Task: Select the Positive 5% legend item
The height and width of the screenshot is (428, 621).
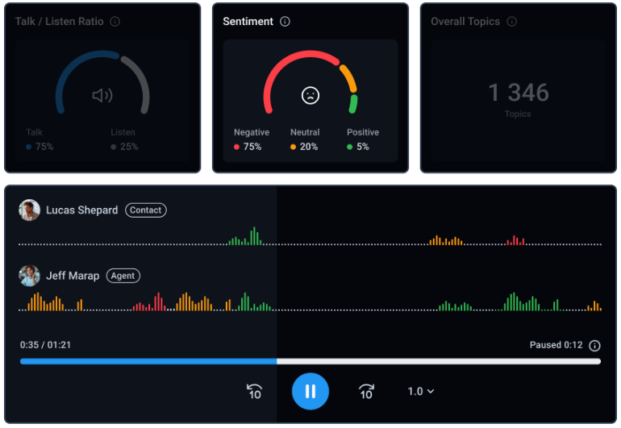Action: pyautogui.click(x=362, y=140)
